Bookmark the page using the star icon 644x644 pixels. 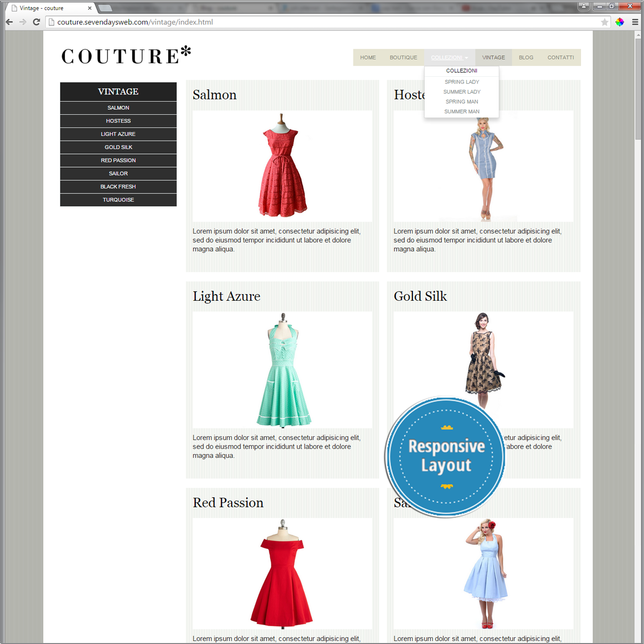pyautogui.click(x=604, y=22)
